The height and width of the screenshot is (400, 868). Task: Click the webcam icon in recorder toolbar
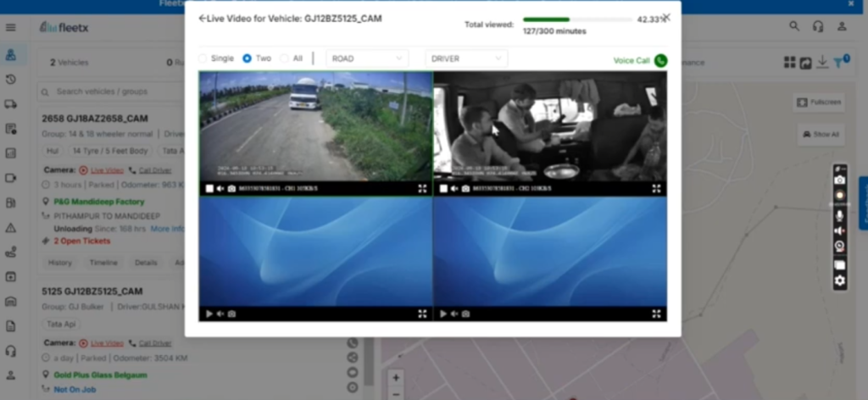(840, 247)
